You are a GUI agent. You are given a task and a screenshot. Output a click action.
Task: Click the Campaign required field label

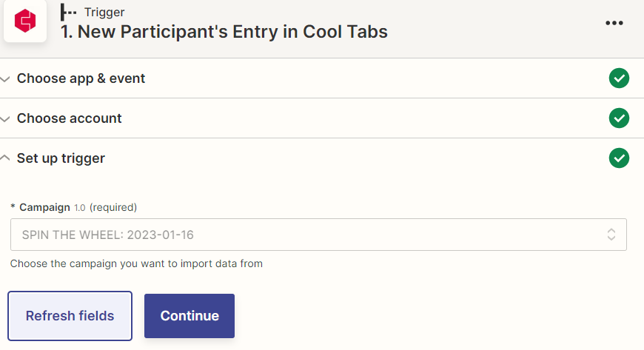click(x=73, y=207)
